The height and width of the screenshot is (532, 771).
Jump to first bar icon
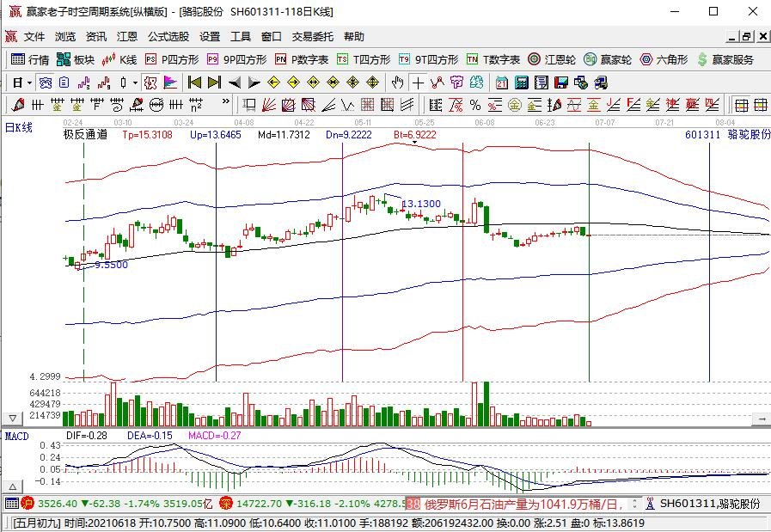[x=195, y=83]
